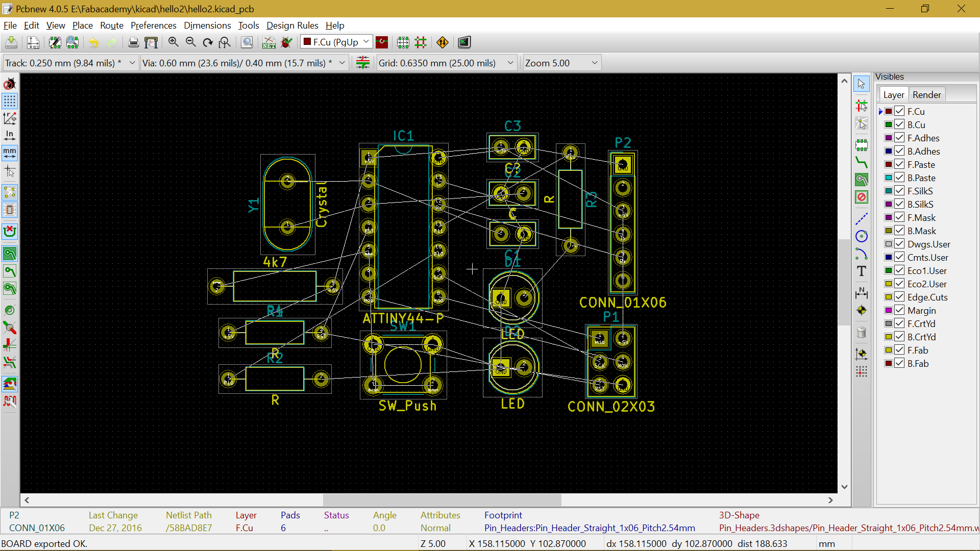Switch units to inches

[10, 135]
